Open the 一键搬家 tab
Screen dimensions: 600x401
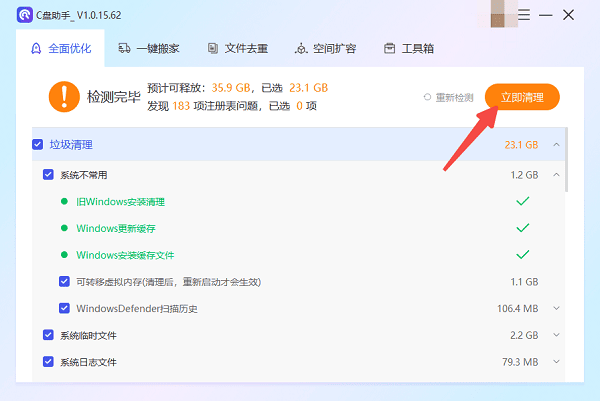point(149,49)
